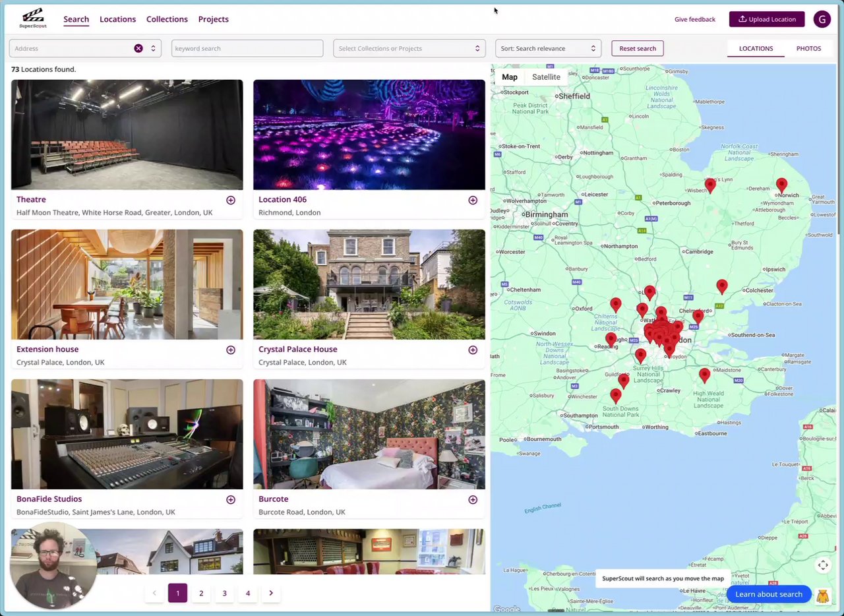Screen dimensions: 844x616
Task: Click the Extension house title
Action: click(x=47, y=349)
